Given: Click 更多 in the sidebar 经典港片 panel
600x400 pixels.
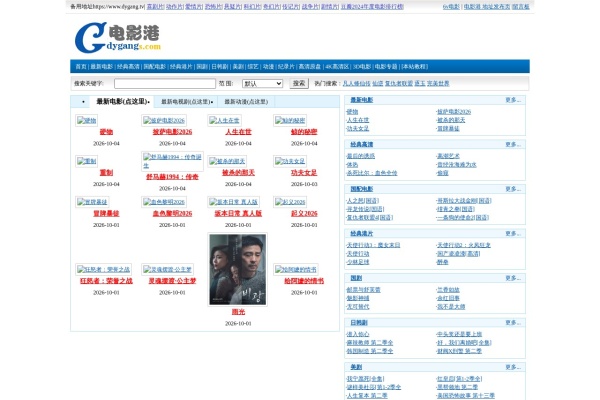Looking at the screenshot, I should (513, 233).
